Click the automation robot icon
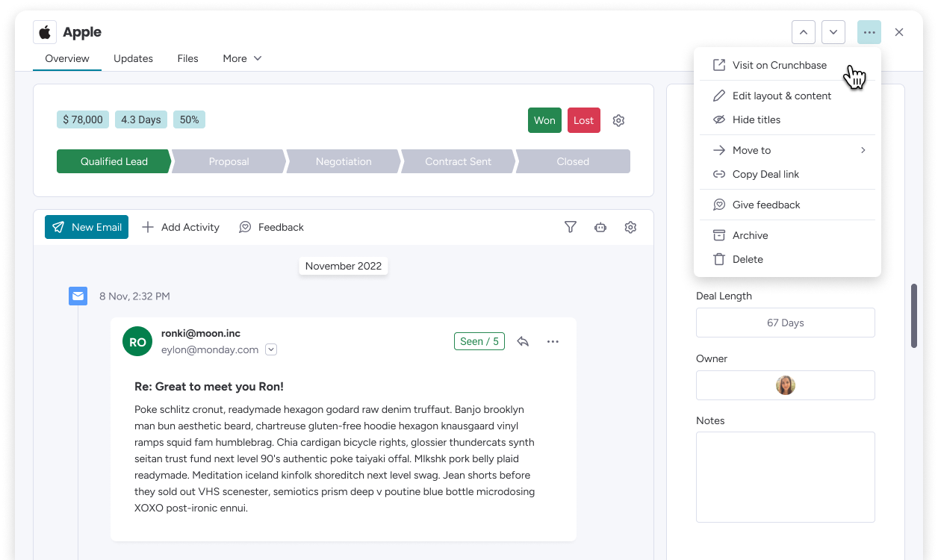The image size is (938, 560). click(600, 227)
